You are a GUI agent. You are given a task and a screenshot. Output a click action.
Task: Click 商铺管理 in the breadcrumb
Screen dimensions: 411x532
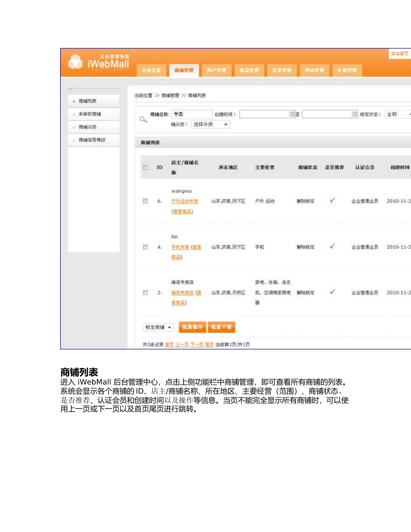click(x=170, y=96)
